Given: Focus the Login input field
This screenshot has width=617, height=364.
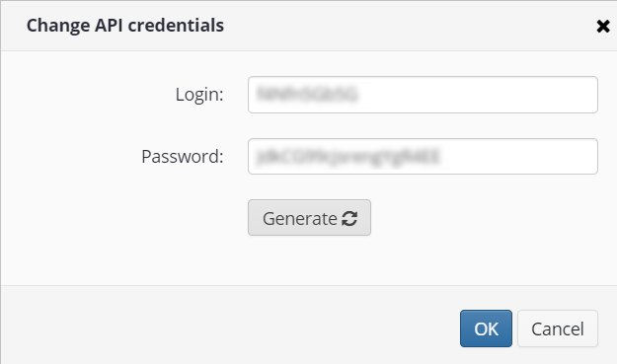Looking at the screenshot, I should [423, 95].
